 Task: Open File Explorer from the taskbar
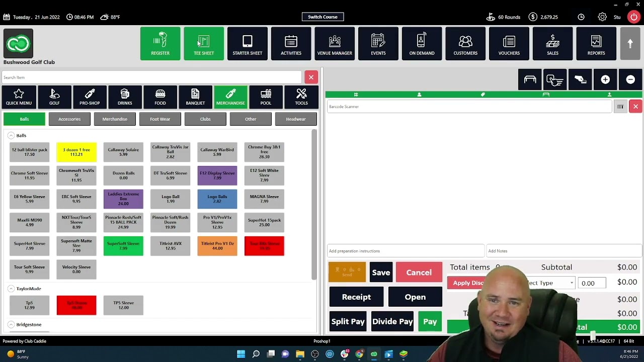pyautogui.click(x=300, y=354)
